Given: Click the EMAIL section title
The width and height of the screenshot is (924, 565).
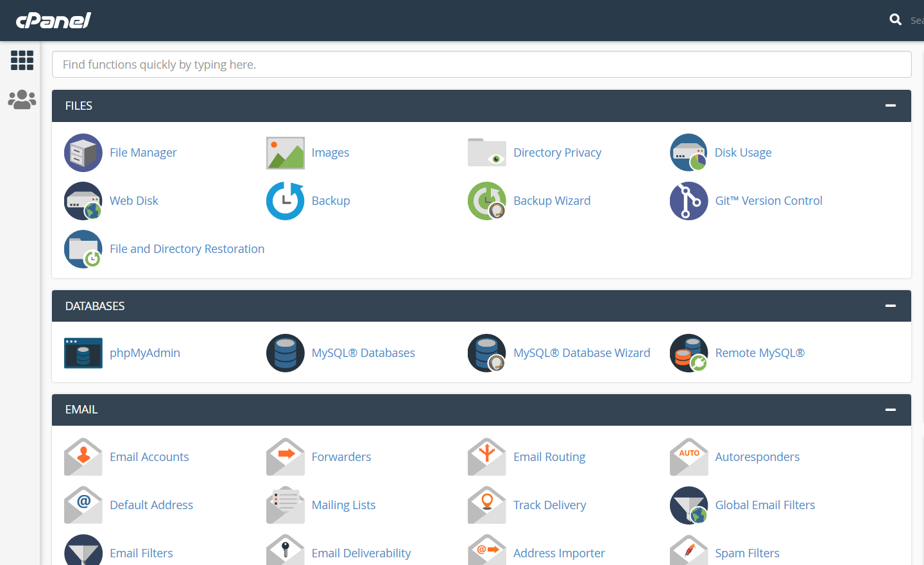Looking at the screenshot, I should [81, 410].
